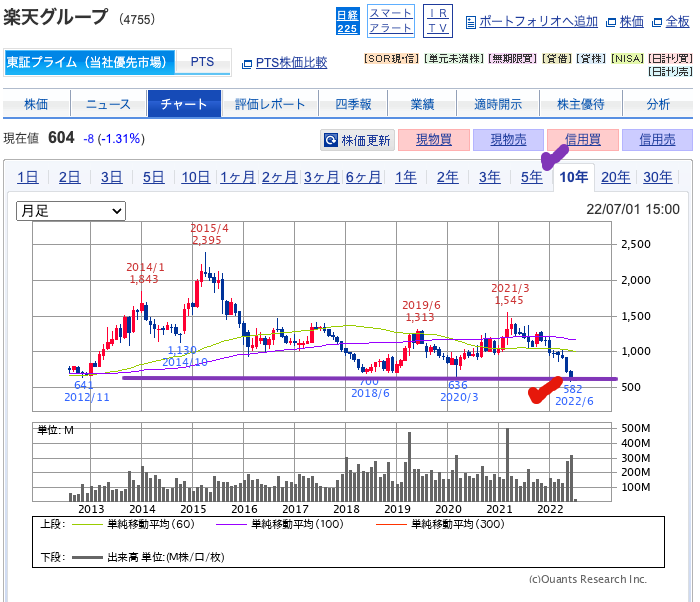700x602 pixels.
Task: Click the PTS株価比較 window icon
Action: [247, 64]
